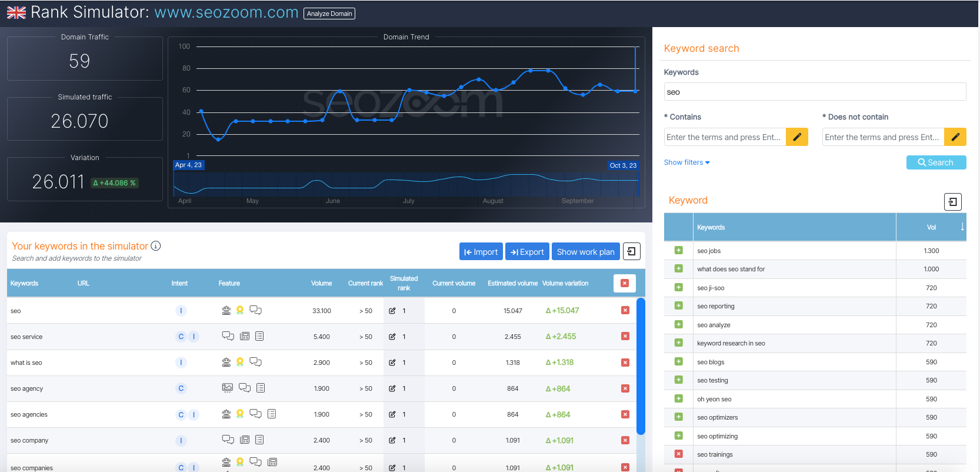Add keyword research in seo keyword

point(679,343)
